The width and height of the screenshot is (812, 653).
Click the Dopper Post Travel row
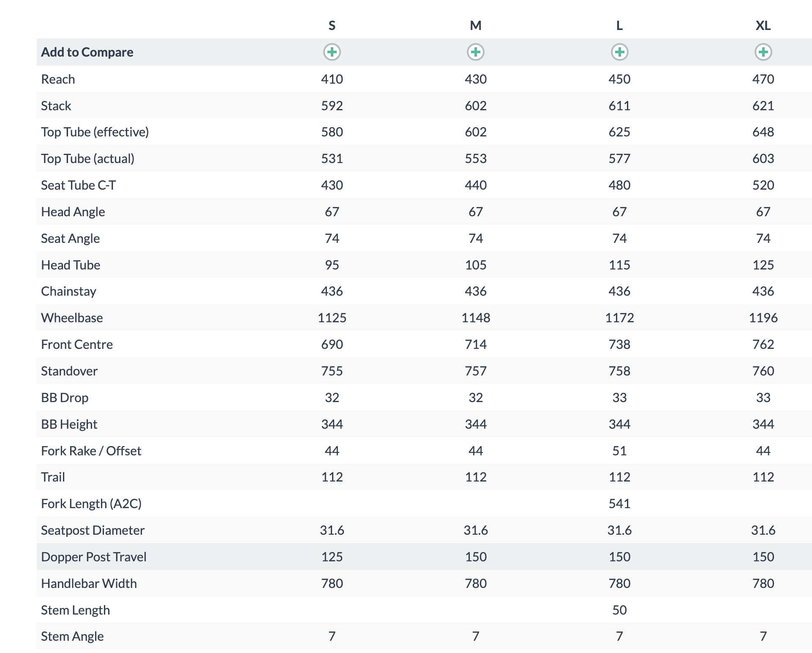pos(424,556)
